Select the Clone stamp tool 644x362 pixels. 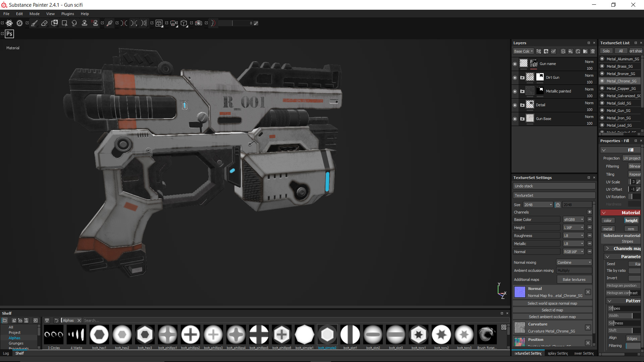pyautogui.click(x=85, y=23)
